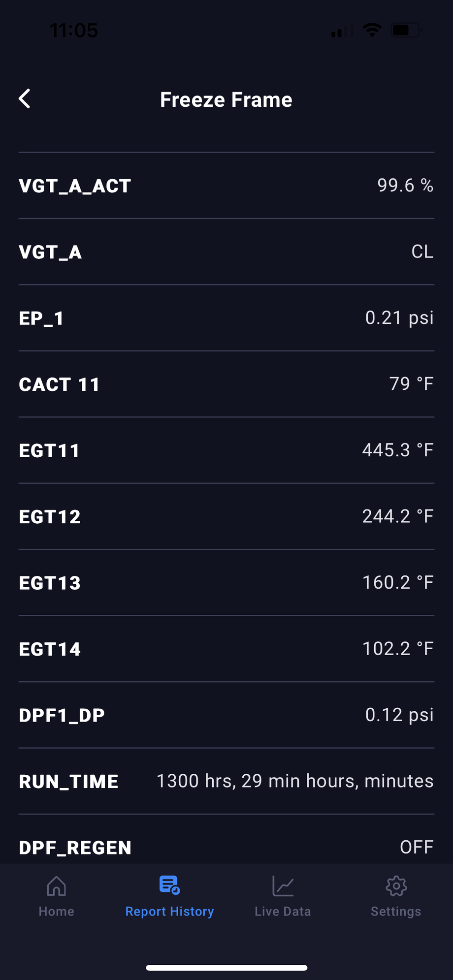453x980 pixels.
Task: Tap the Home house icon
Action: pos(56,886)
